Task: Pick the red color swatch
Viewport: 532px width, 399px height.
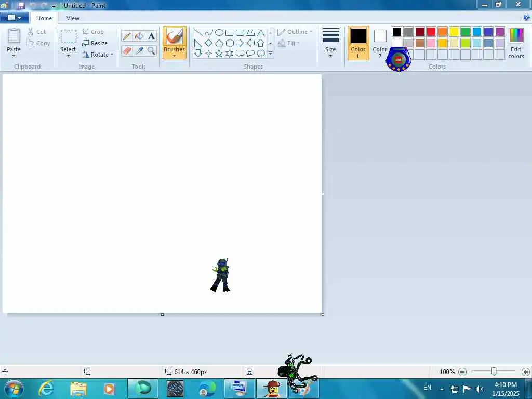Action: click(431, 32)
